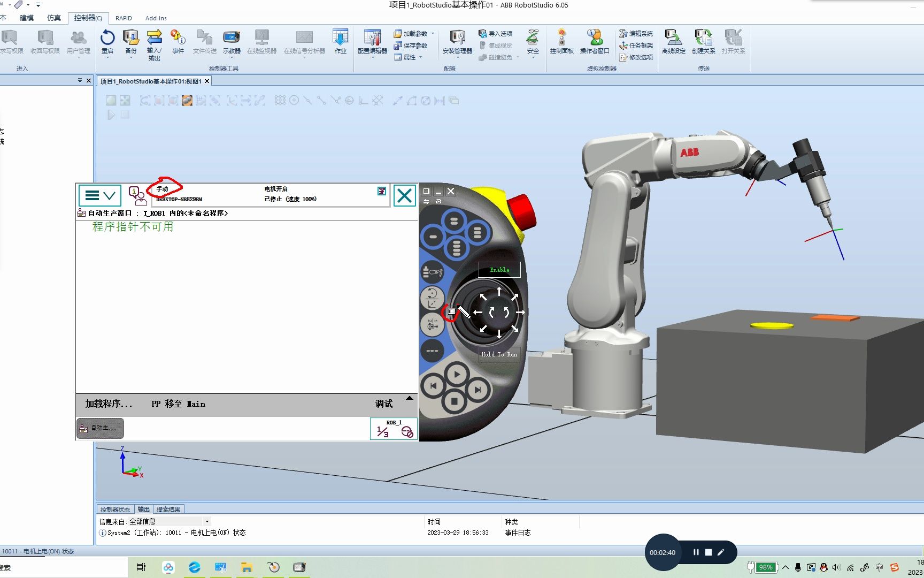This screenshot has width=924, height=578.
Task: Open the 控制面板 control panel
Action: 561,42
